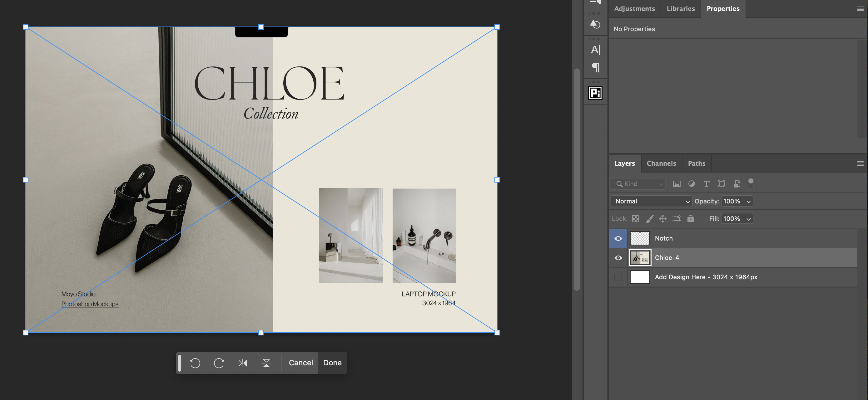Open the Character panel icon

pyautogui.click(x=595, y=50)
